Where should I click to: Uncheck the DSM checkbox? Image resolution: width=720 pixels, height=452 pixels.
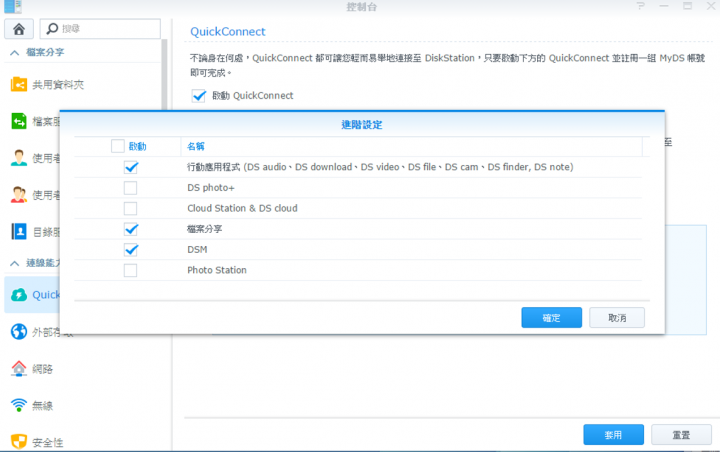(x=131, y=250)
